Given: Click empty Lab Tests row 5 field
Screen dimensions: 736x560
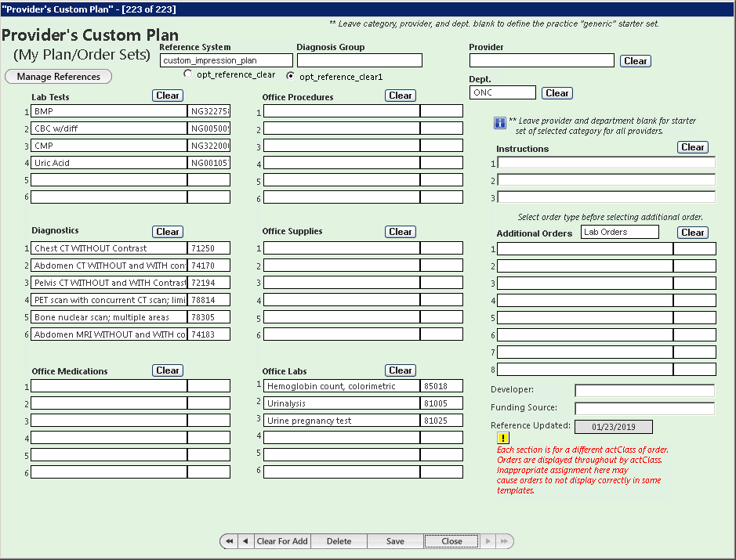Looking at the screenshot, I should [x=109, y=179].
